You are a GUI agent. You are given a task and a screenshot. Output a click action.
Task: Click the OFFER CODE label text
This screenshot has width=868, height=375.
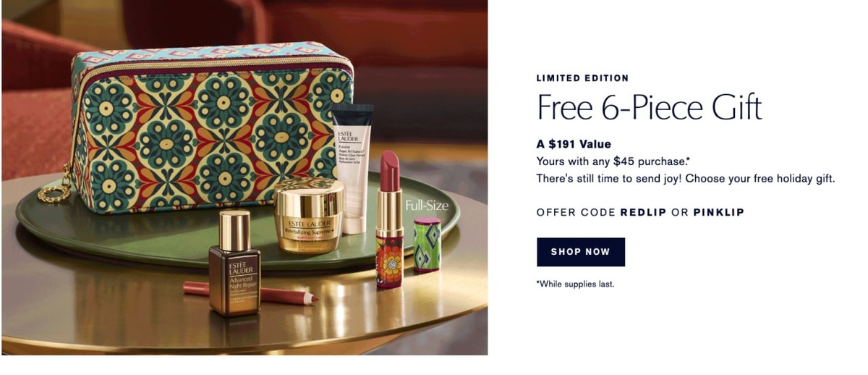tap(576, 212)
